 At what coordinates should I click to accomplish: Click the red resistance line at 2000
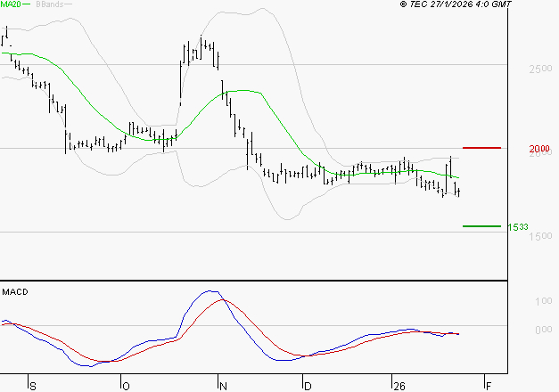tap(481, 148)
